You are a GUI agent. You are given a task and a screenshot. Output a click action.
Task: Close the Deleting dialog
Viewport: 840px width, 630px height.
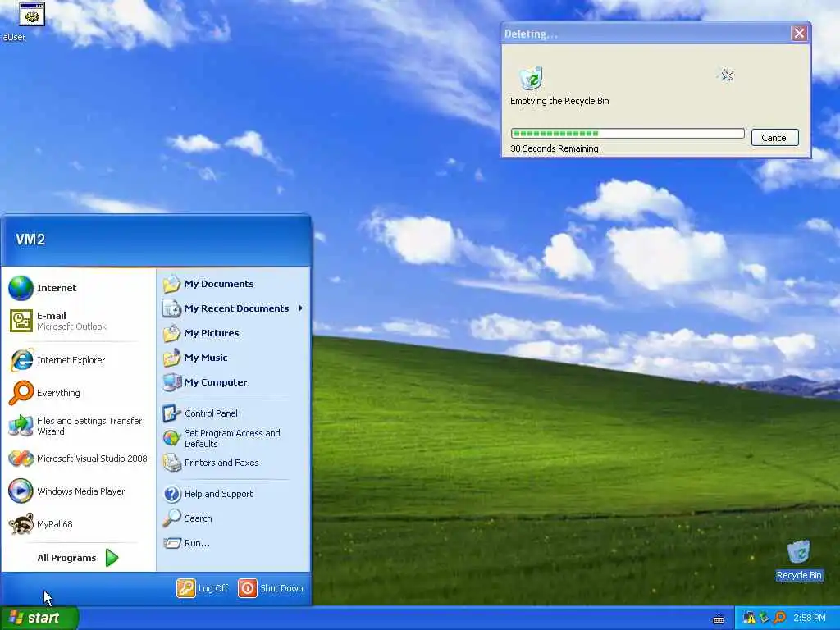coord(799,34)
